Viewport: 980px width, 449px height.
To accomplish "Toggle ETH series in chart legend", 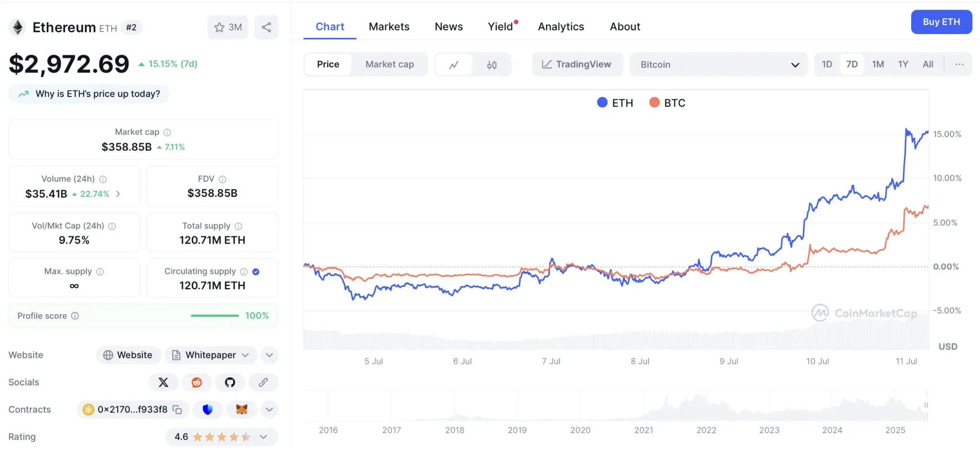I will (615, 103).
